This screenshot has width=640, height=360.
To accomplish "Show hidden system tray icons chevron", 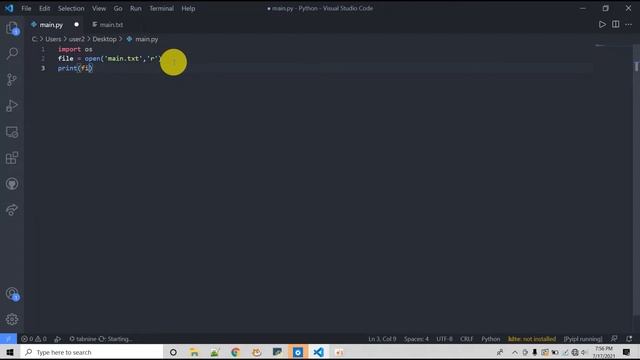I will [515, 352].
